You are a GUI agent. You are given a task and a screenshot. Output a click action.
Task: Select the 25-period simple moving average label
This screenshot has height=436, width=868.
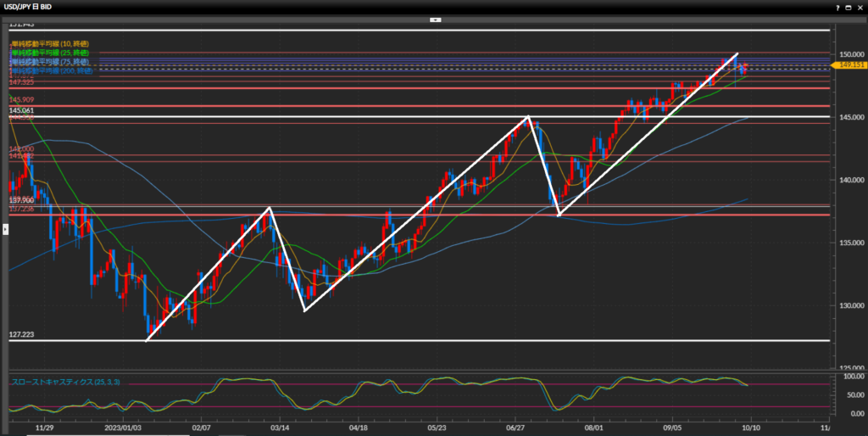(49, 53)
